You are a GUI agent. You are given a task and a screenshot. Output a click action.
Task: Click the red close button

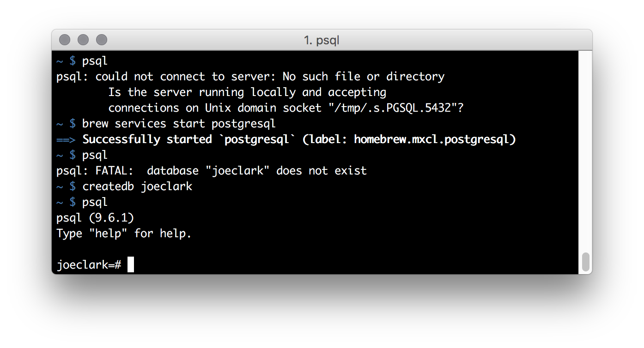tap(65, 40)
